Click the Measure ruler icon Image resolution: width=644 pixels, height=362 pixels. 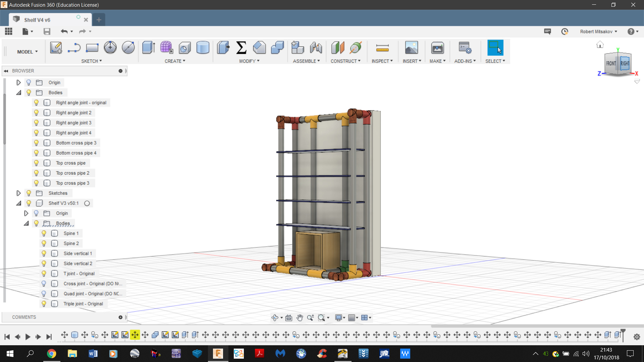coord(382,49)
